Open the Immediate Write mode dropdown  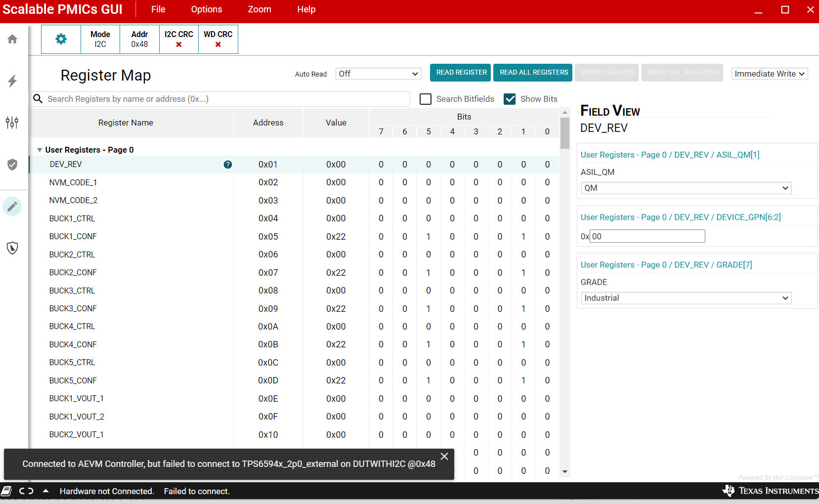tap(770, 74)
